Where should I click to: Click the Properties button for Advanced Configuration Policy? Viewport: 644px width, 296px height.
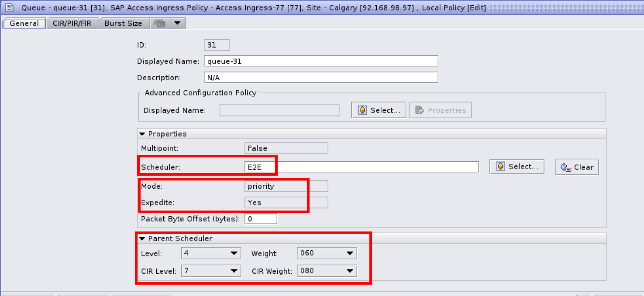(440, 110)
